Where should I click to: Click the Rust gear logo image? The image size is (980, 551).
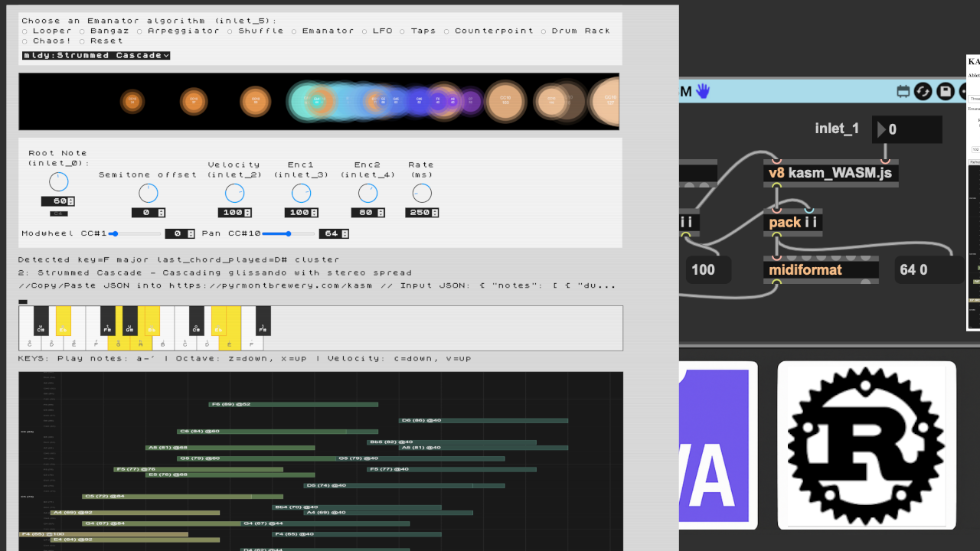tap(866, 445)
